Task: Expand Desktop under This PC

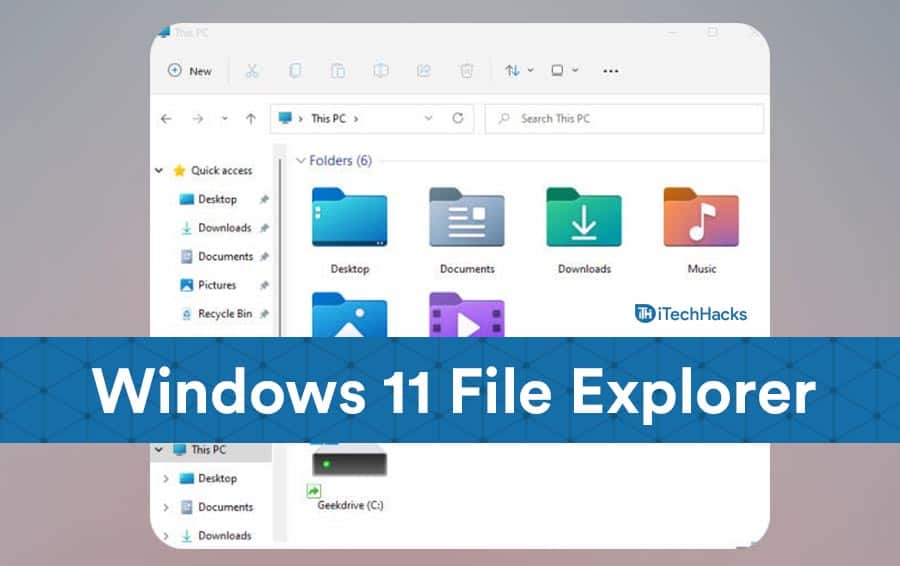Action: [166, 478]
